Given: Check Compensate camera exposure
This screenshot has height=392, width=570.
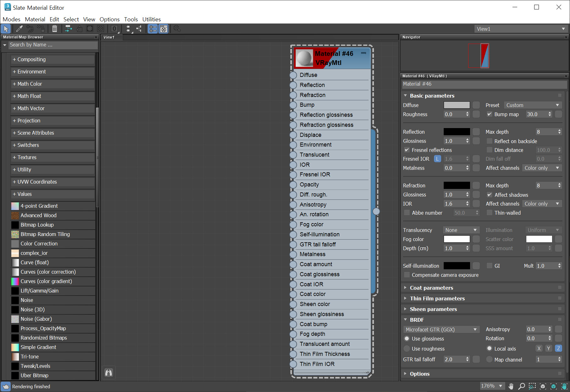Looking at the screenshot, I should (407, 275).
